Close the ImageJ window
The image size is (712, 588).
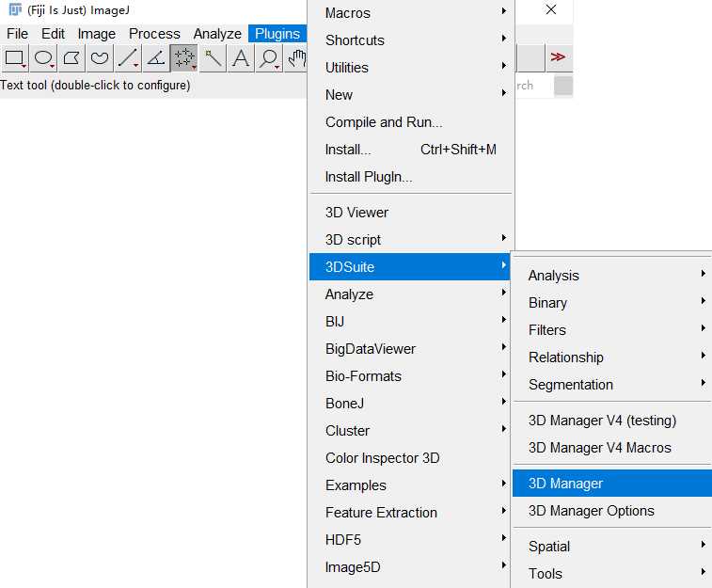[x=551, y=9]
